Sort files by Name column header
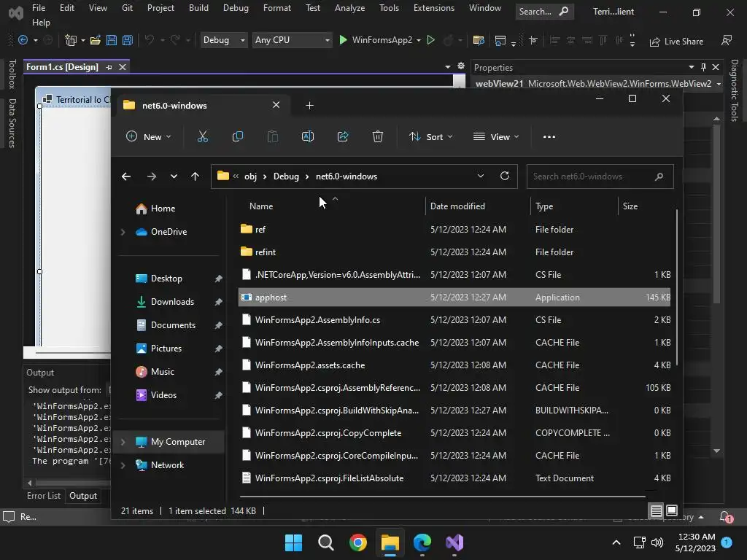 click(261, 206)
